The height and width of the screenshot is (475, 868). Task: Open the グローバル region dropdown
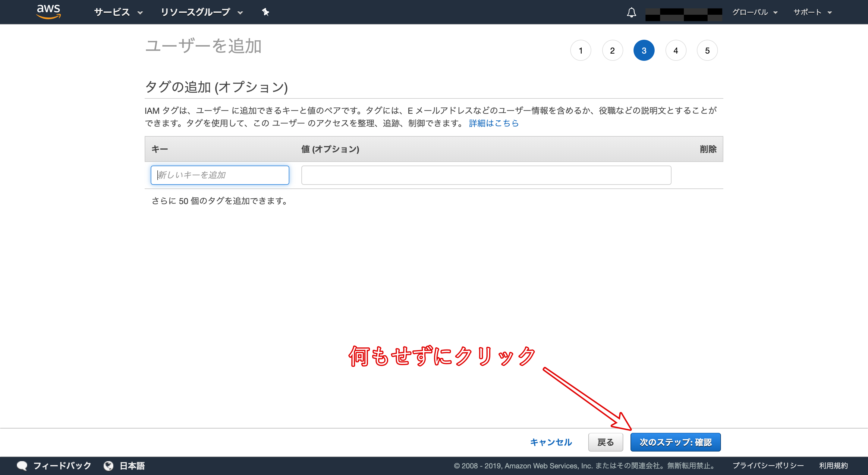pyautogui.click(x=754, y=12)
